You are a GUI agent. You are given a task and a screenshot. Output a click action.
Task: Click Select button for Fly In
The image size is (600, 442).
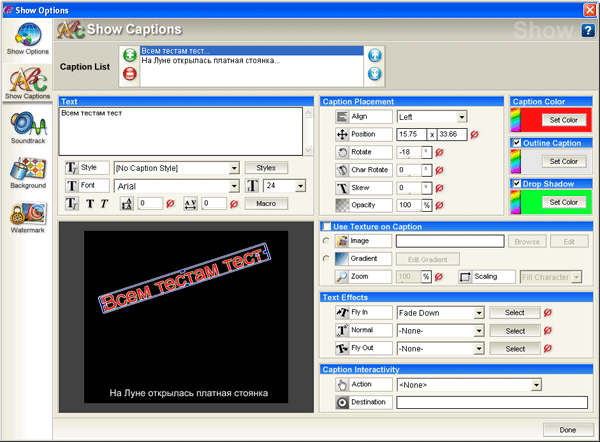(515, 313)
